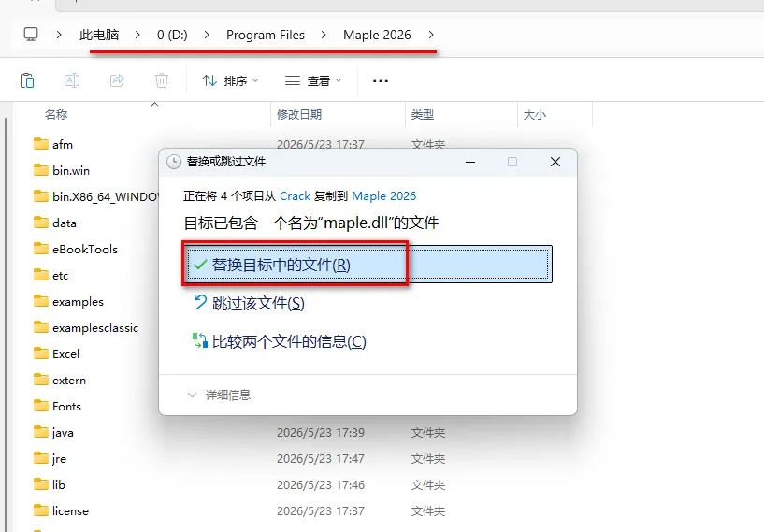764x532 pixels.
Task: Click the rename icon in toolbar
Action: [x=72, y=80]
